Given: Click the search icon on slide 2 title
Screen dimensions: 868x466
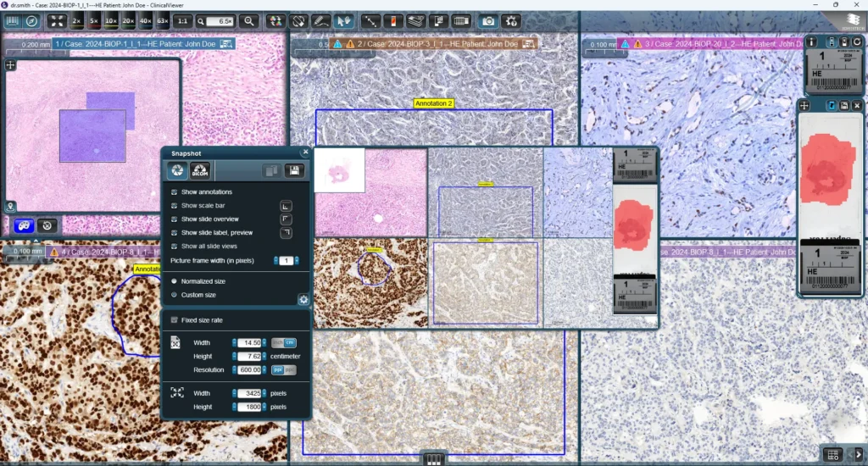Looking at the screenshot, I should pyautogui.click(x=529, y=44).
